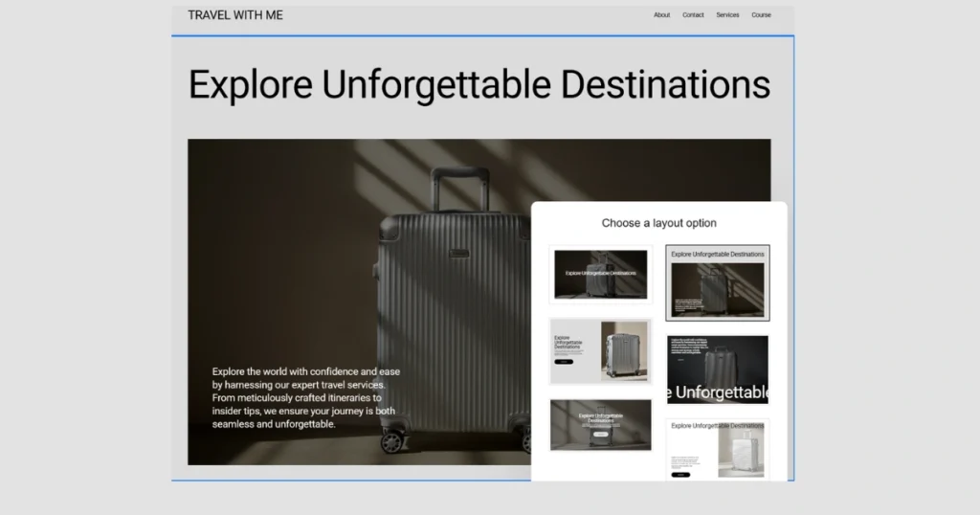Viewport: 980px width, 515px height.
Task: Select the Explore Unforgettable Destinations main heading
Action: [x=479, y=84]
